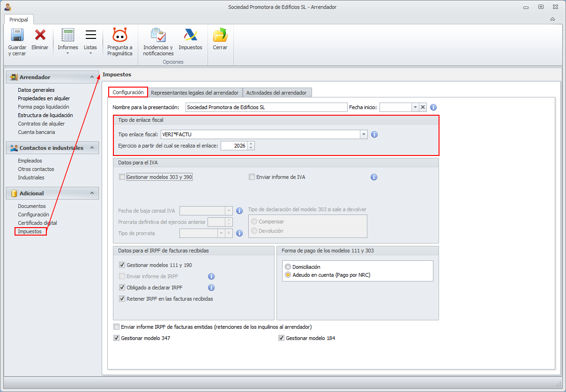The height and width of the screenshot is (392, 566).
Task: Click the Adicional panel header icon
Action: coord(14,193)
